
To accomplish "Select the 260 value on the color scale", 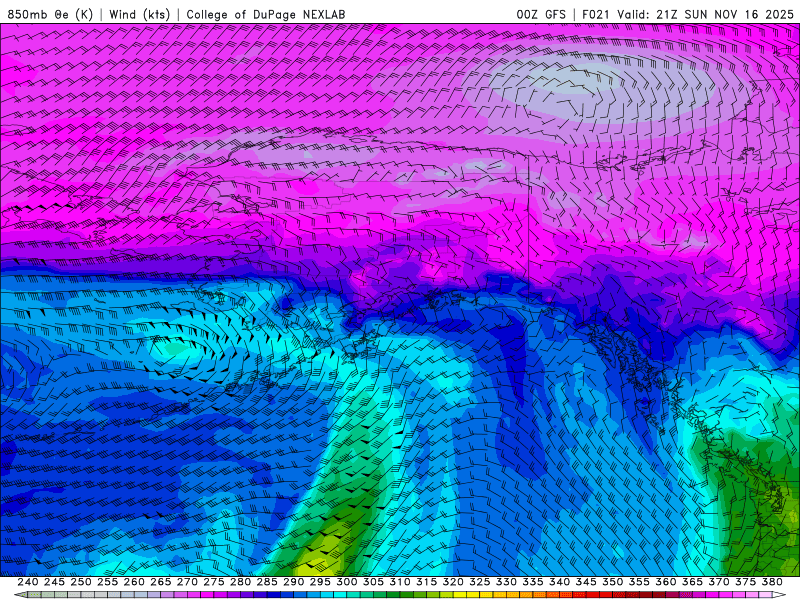I will 134,582.
